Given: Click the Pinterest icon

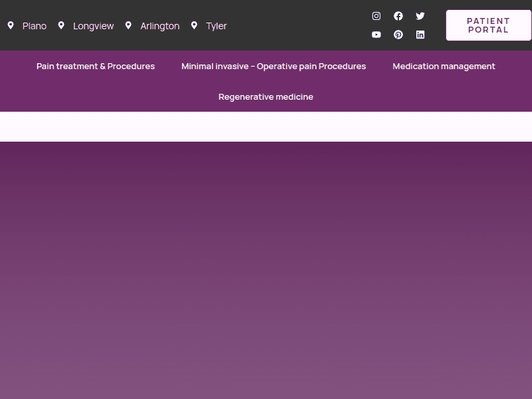Looking at the screenshot, I should tap(398, 35).
